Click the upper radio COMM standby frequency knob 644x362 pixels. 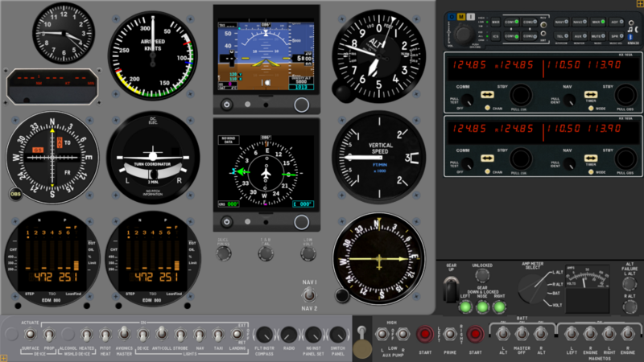pos(520,95)
